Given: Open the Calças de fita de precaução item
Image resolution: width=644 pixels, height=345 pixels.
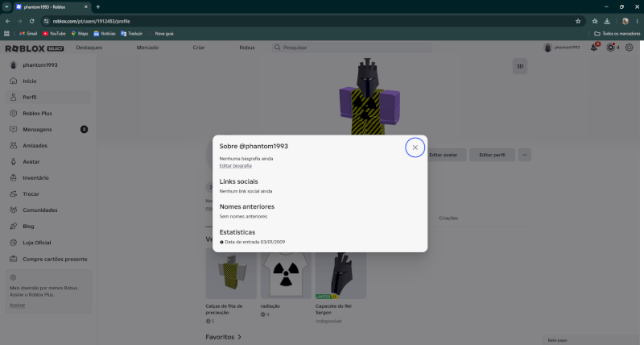Looking at the screenshot, I should 231,274.
